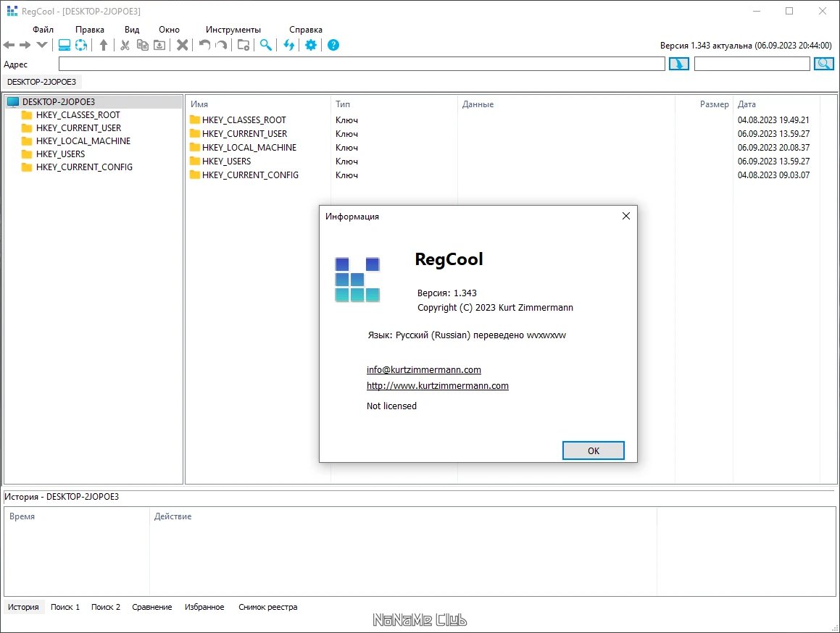Click the Redo arrow icon
840x633 pixels.
click(221, 45)
